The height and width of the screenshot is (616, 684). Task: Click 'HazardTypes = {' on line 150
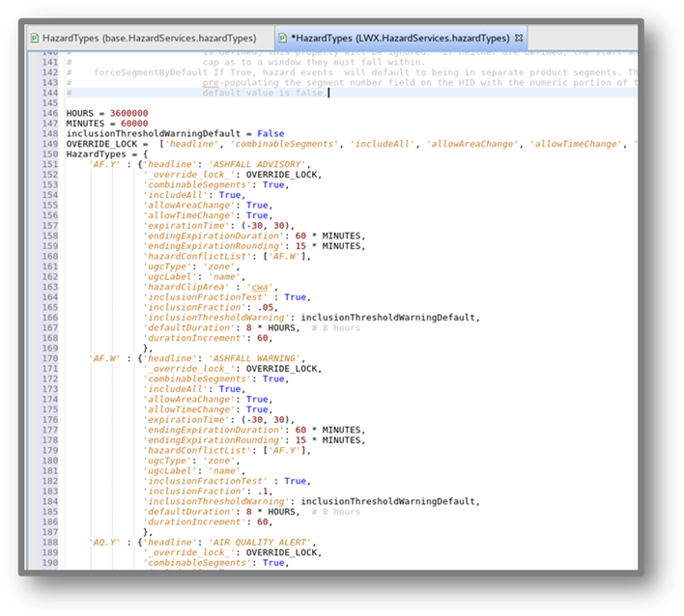[107, 154]
